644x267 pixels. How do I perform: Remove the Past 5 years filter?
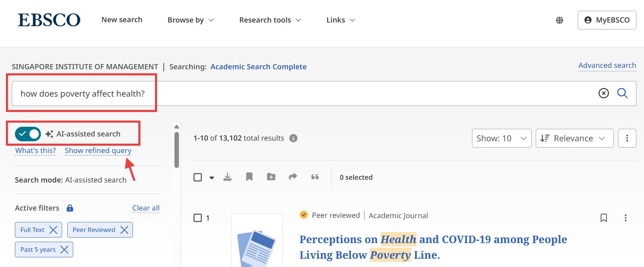point(65,250)
